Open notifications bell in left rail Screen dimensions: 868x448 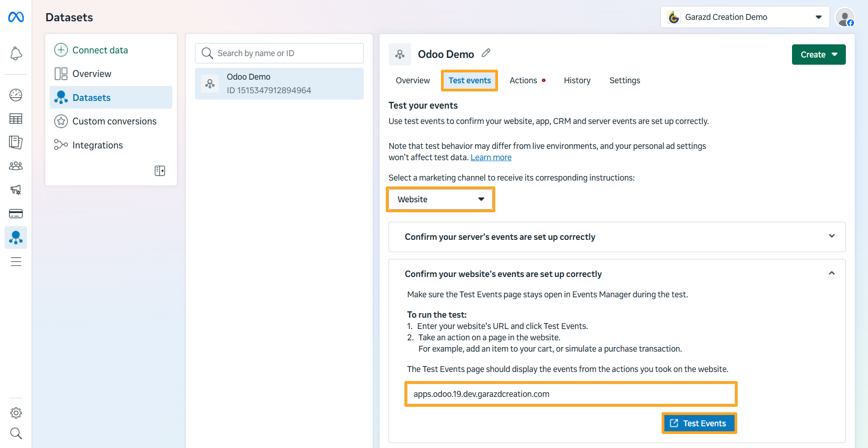click(16, 53)
